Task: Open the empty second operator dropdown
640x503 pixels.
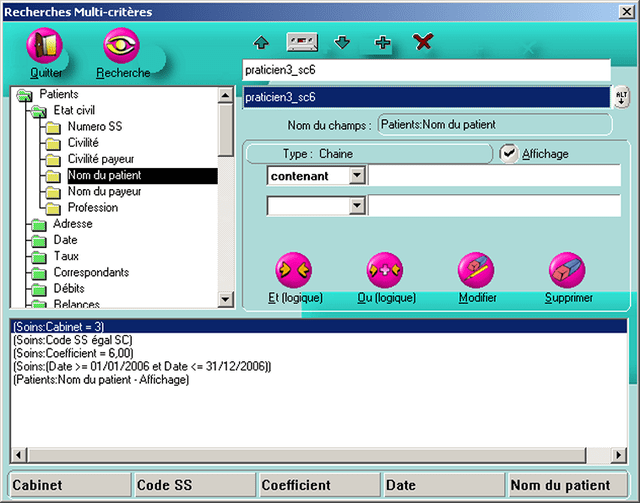Action: click(357, 206)
